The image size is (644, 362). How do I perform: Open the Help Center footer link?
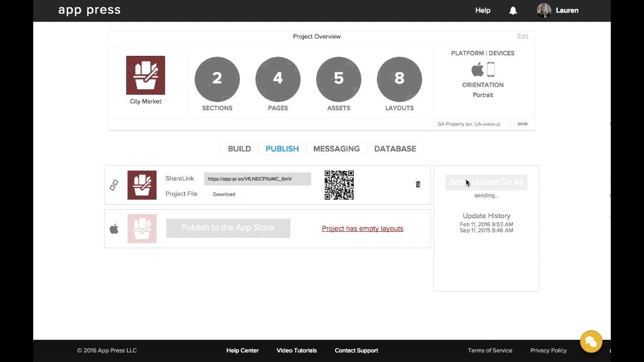click(x=243, y=350)
